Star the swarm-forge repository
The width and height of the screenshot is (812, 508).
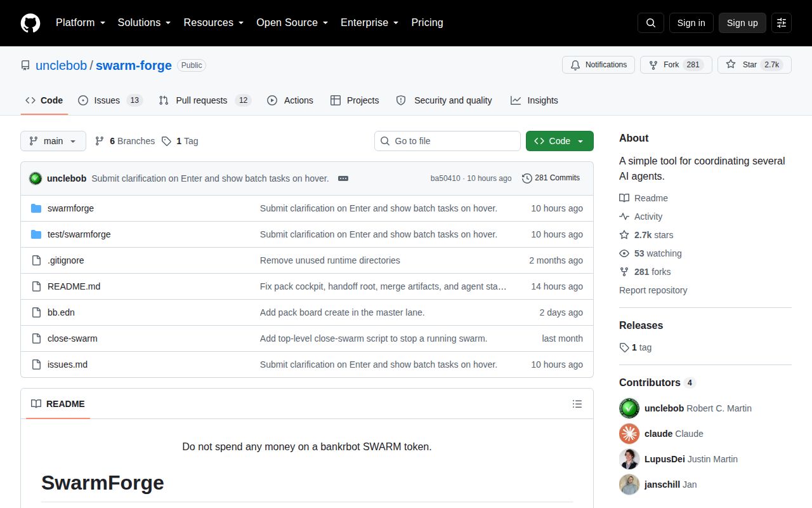coord(754,65)
